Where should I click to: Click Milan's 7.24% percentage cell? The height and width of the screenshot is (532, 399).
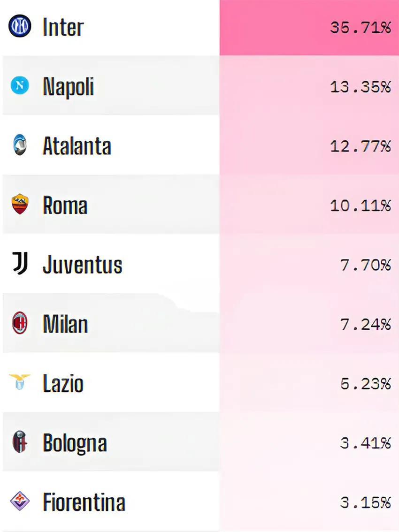coord(365,324)
